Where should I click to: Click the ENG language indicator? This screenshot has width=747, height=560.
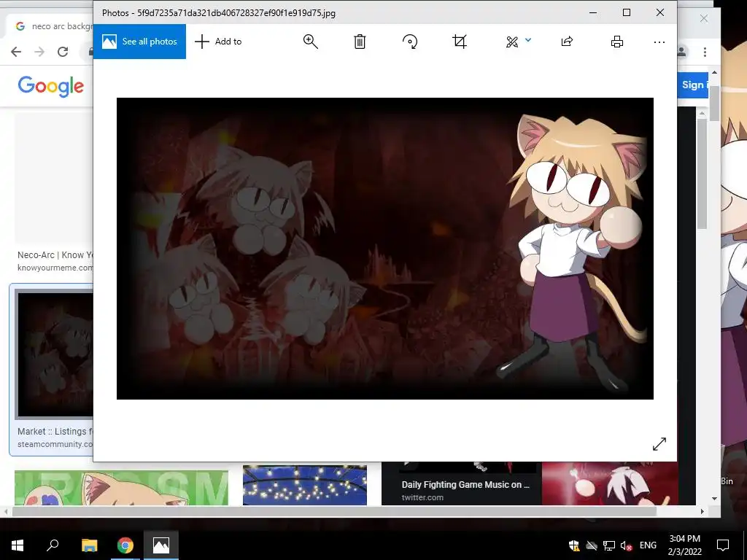click(648, 545)
